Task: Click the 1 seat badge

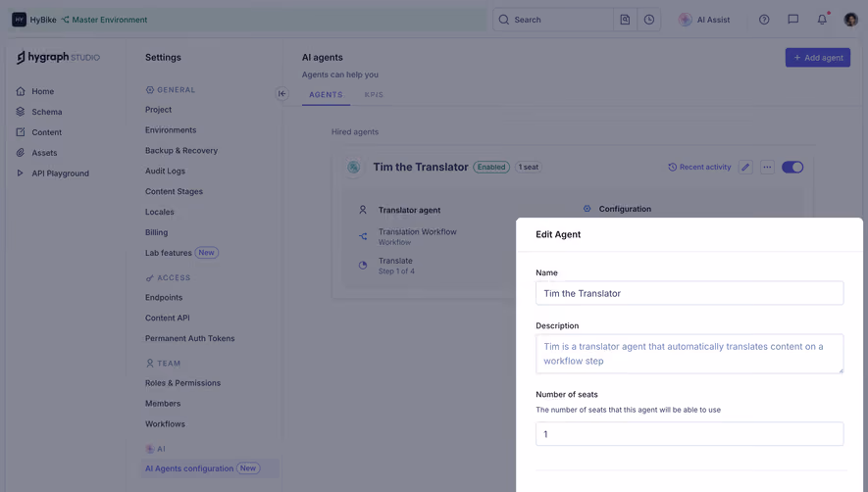Action: click(x=528, y=168)
